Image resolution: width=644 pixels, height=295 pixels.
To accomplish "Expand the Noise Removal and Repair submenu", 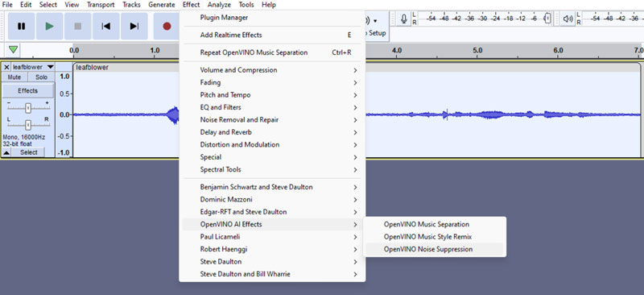I will tap(272, 120).
